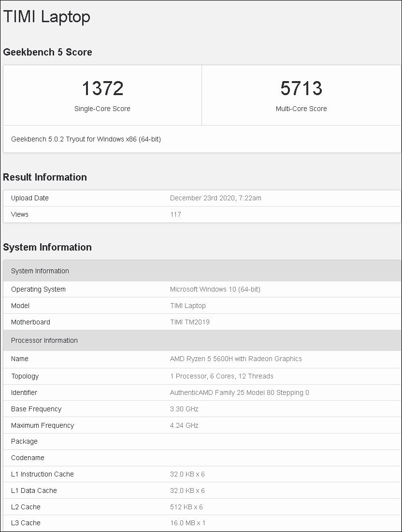The height and width of the screenshot is (532, 402).
Task: Select the December 23rd 2020 upload date value
Action: click(215, 198)
